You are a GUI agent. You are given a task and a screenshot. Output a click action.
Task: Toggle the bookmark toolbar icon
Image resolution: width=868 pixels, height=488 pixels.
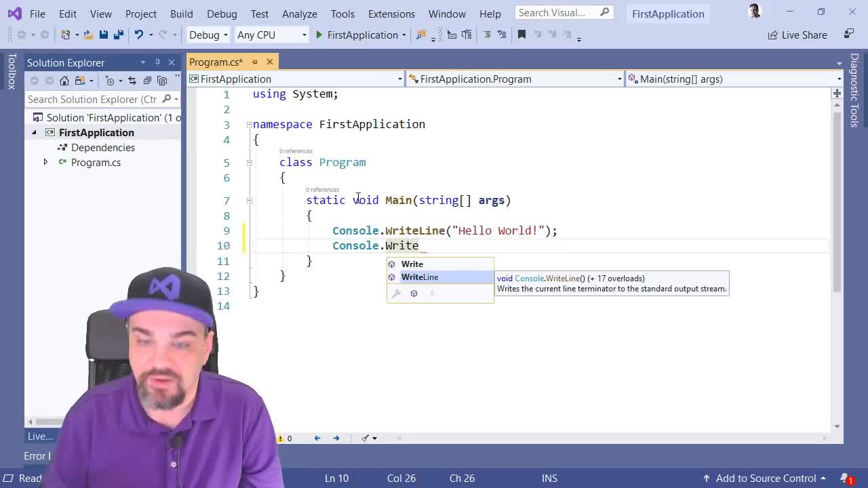[x=521, y=35]
